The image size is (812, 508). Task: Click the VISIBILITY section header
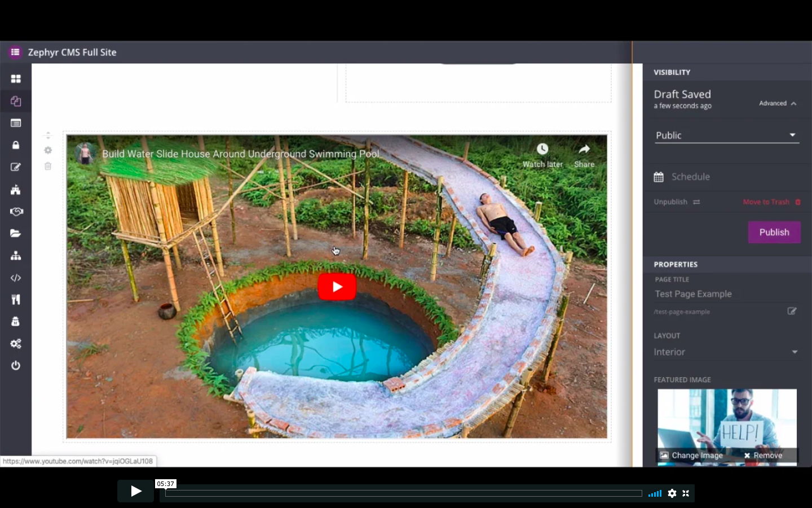(672, 72)
